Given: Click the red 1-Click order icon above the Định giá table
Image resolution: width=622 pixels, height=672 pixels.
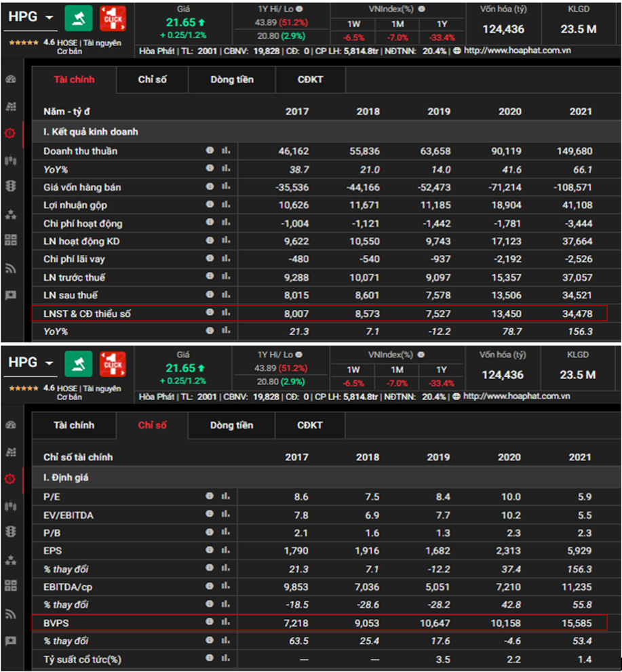Looking at the screenshot, I should tap(113, 364).
